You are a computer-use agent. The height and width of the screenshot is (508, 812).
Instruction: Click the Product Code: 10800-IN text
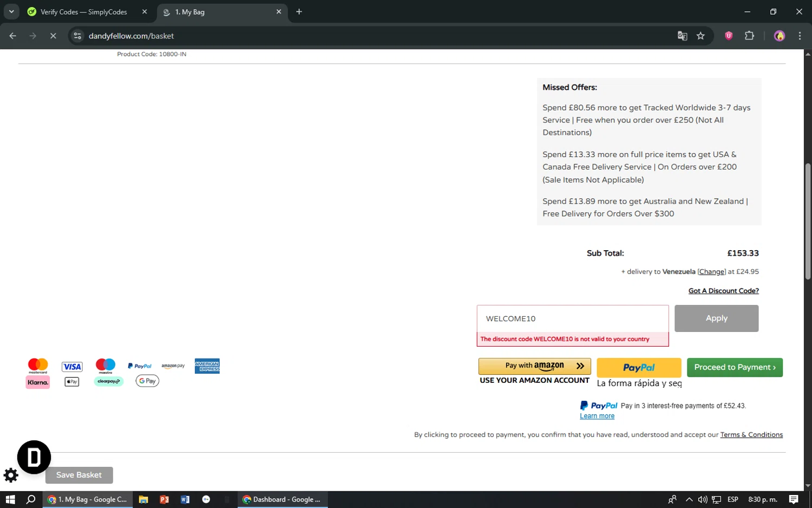[x=152, y=54]
